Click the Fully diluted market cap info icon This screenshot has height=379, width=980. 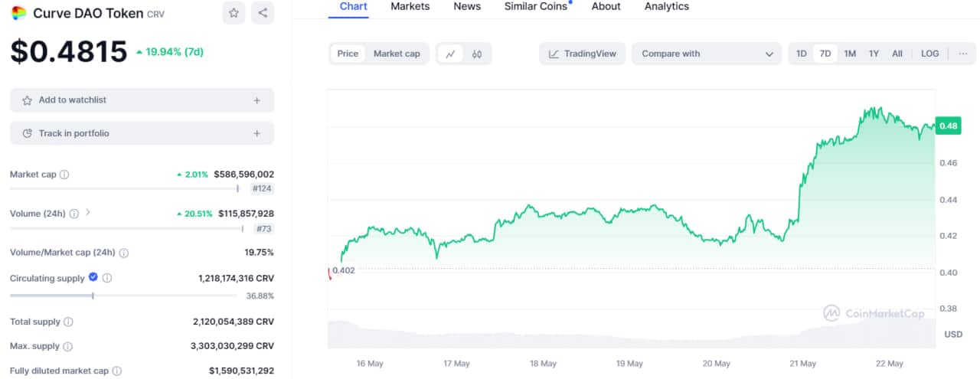pyautogui.click(x=117, y=371)
